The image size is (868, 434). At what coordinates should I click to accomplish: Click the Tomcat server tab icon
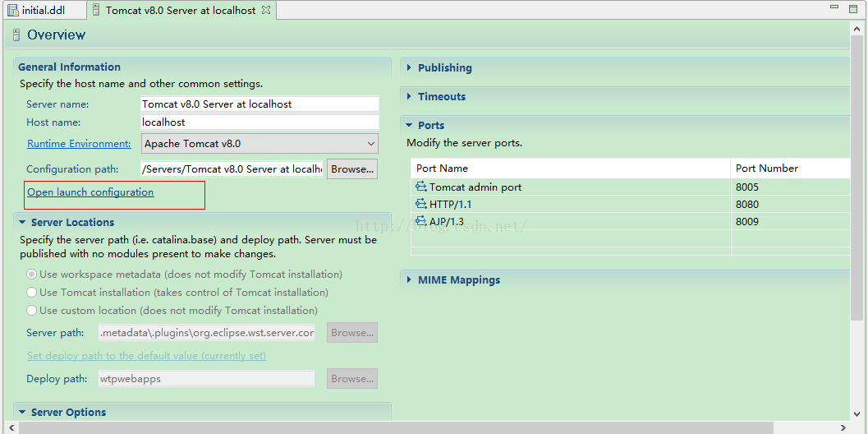click(96, 10)
